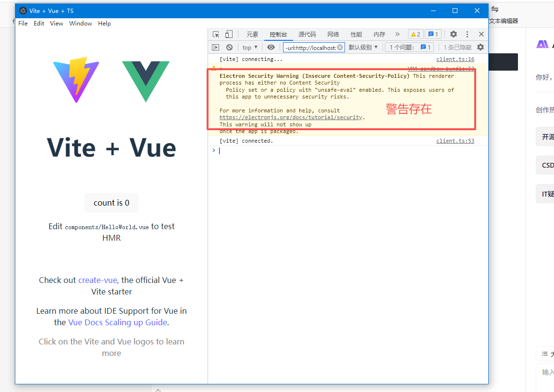The image size is (554, 392).
Task: Open console settings gear icon
Action: [x=480, y=48]
